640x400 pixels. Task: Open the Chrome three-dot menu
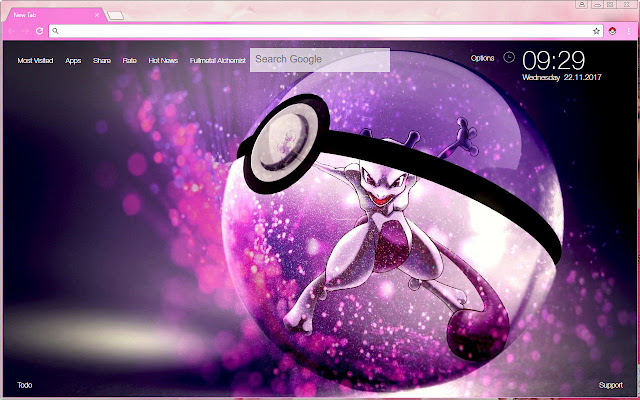click(x=629, y=31)
